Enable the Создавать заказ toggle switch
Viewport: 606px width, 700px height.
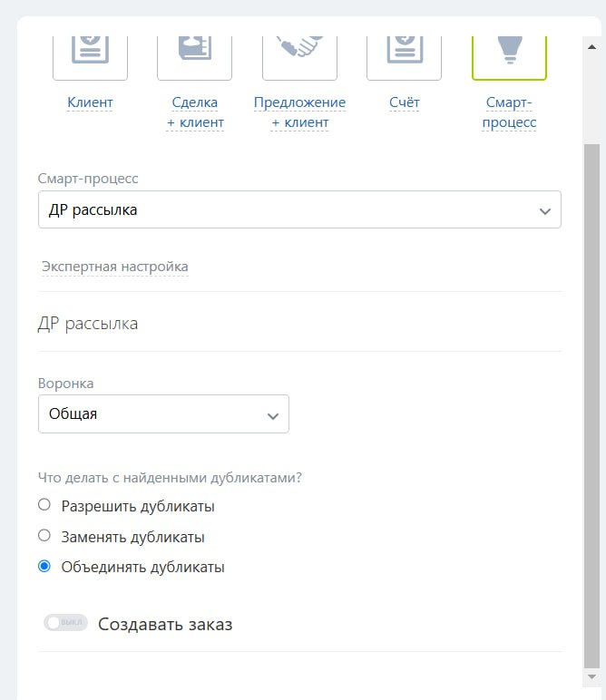click(65, 623)
